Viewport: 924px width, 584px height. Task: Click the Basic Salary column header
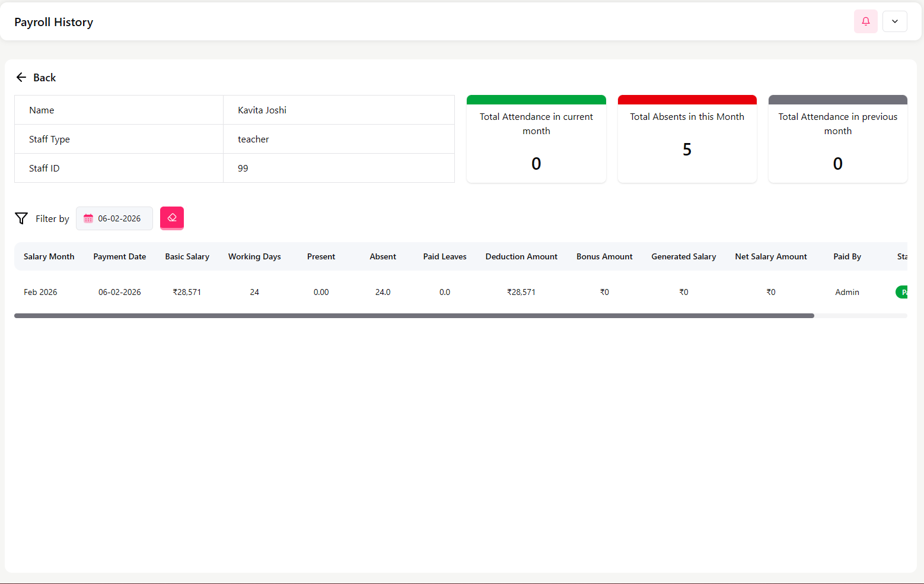pos(187,256)
